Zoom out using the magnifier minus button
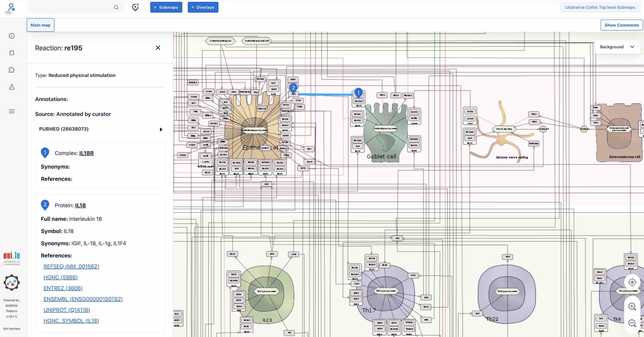 pyautogui.click(x=632, y=323)
